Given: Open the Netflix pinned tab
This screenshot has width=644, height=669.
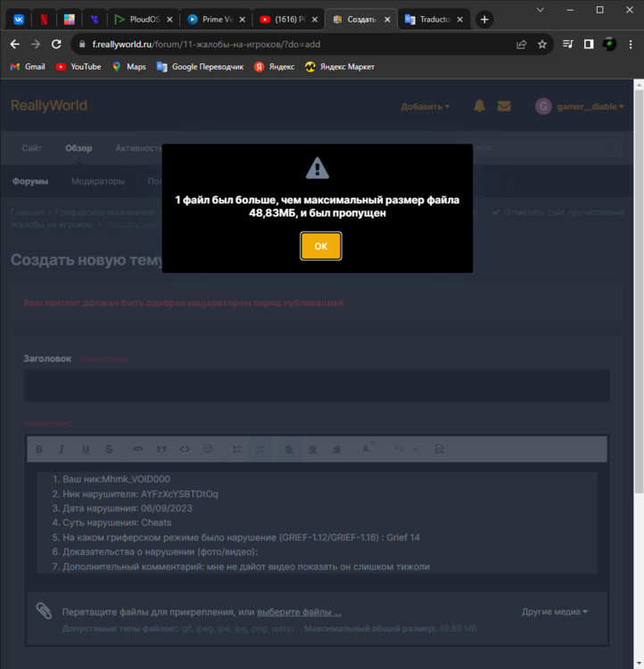Looking at the screenshot, I should pos(44,20).
